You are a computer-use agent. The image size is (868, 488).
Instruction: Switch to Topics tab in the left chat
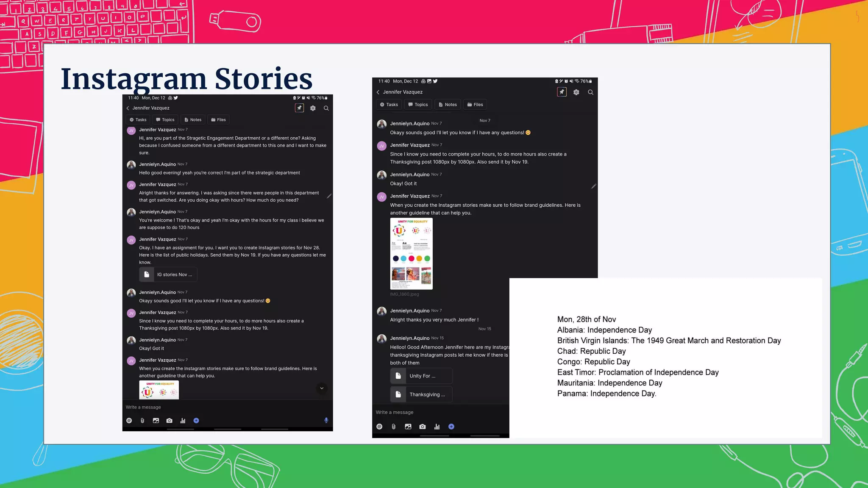click(165, 120)
